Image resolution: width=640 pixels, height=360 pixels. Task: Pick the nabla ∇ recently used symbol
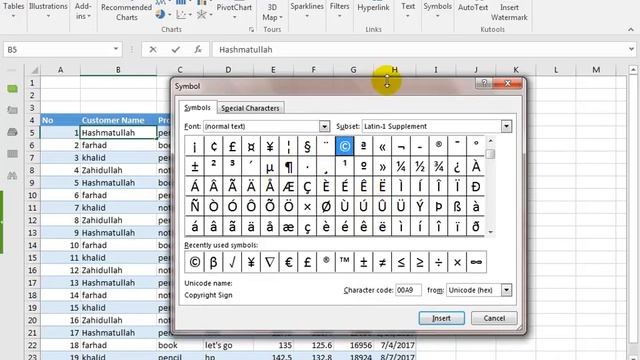269,262
